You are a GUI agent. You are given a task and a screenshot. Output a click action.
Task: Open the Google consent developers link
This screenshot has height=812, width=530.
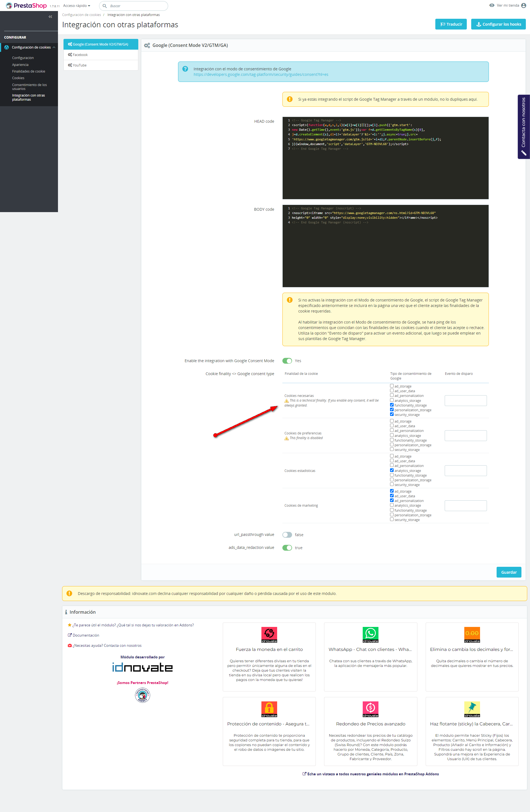tap(261, 75)
